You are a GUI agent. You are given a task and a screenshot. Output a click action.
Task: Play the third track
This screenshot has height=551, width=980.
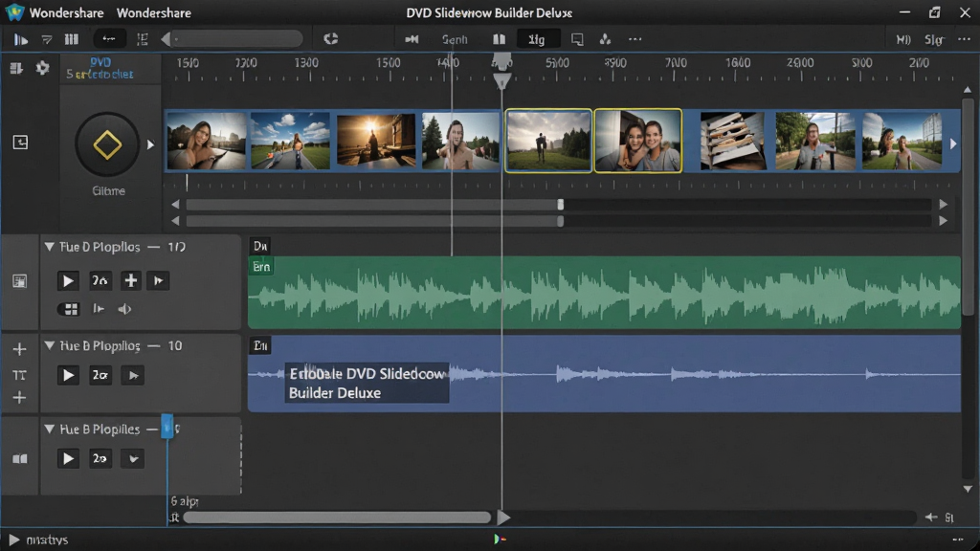click(68, 458)
